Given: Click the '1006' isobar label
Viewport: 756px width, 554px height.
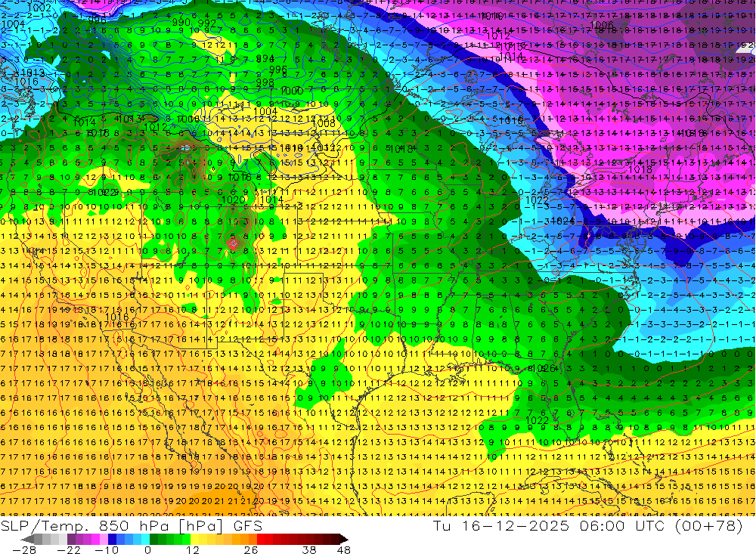Looking at the screenshot, I should 602,25.
